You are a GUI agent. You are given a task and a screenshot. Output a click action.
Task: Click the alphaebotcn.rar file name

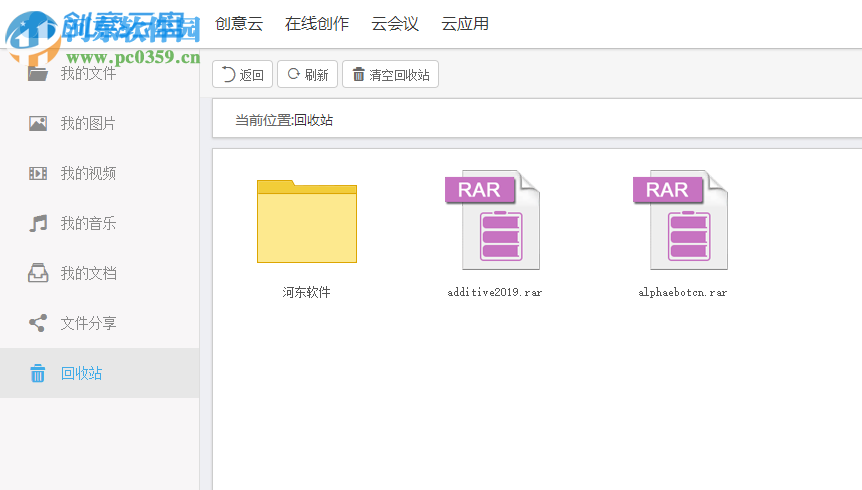(683, 292)
